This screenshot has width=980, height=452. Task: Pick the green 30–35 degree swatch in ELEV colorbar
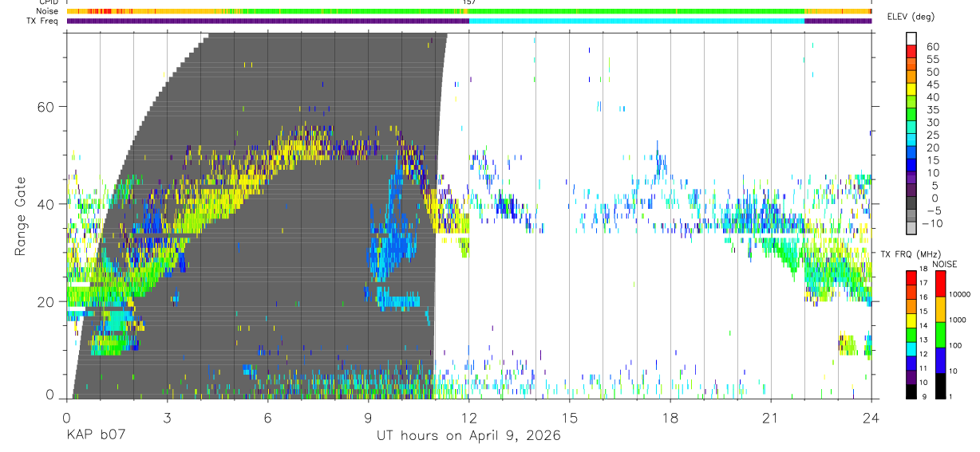pyautogui.click(x=912, y=116)
